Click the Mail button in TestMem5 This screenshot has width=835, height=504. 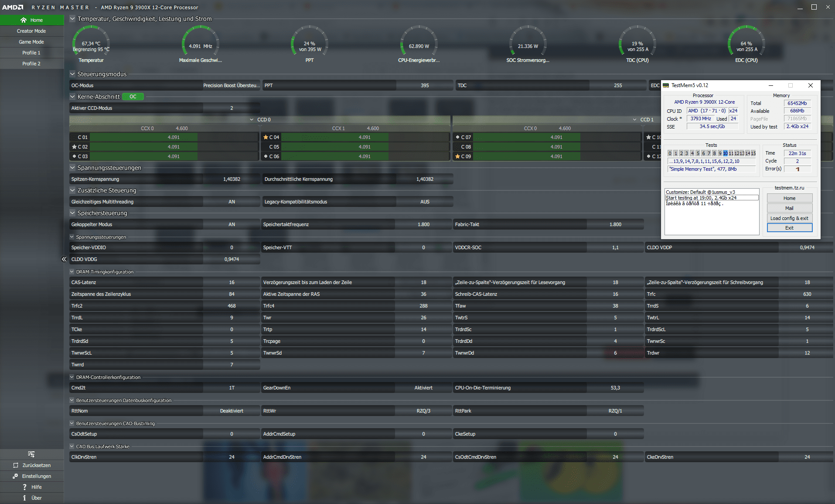pyautogui.click(x=789, y=208)
